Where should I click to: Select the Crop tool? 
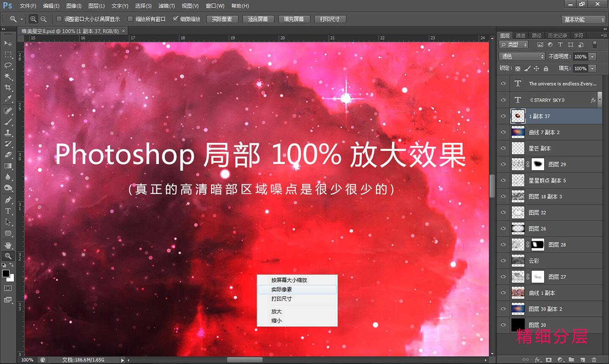[x=8, y=87]
